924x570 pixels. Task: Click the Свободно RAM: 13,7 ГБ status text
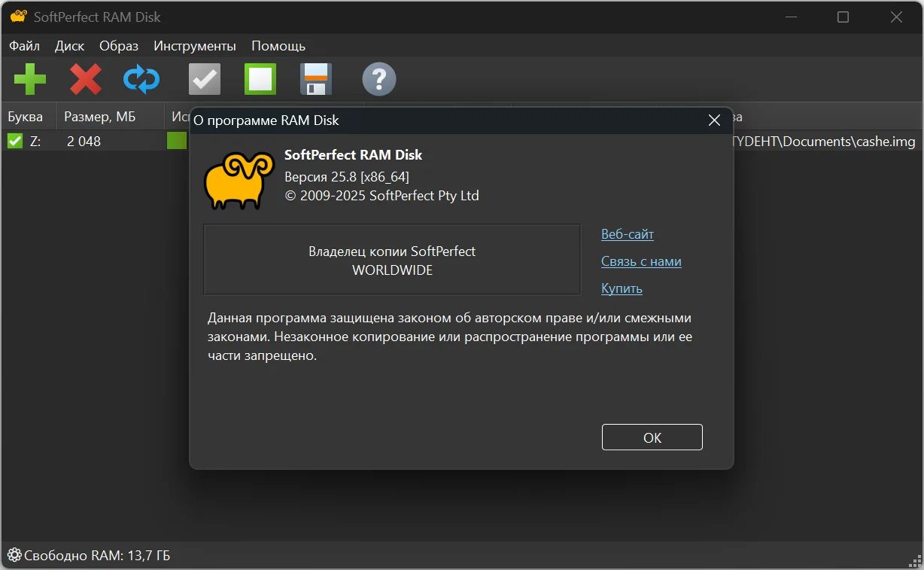coord(97,556)
